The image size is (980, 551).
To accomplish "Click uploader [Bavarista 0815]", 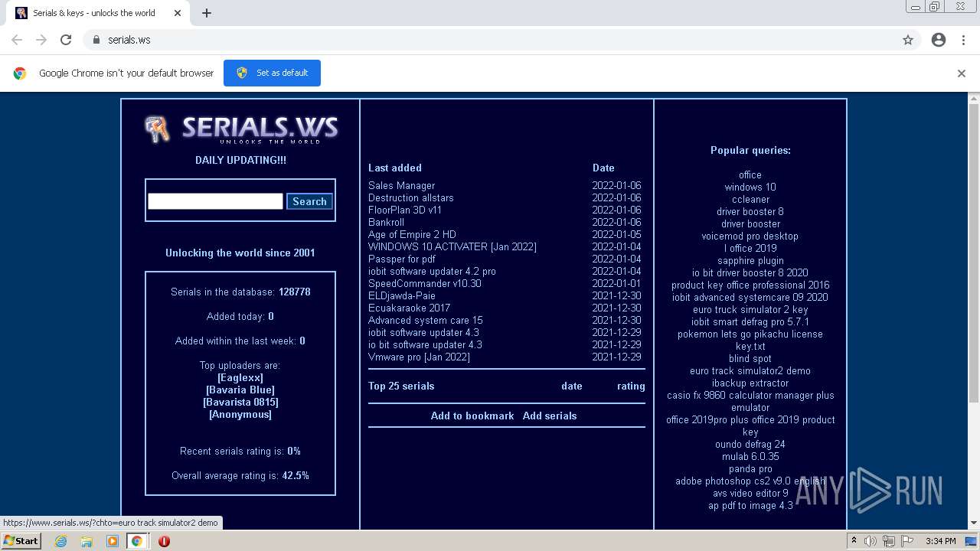I will coord(240,402).
